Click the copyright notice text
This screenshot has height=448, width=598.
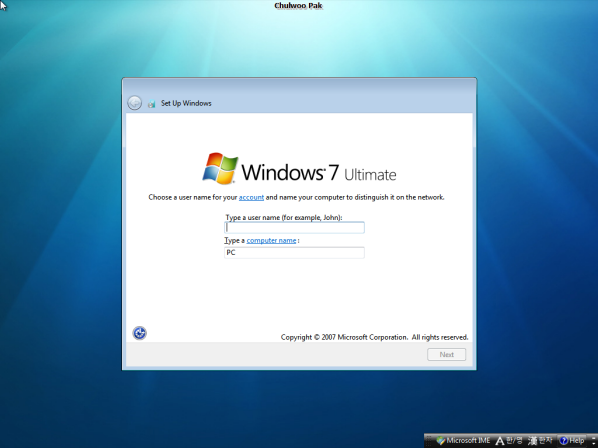(x=375, y=337)
